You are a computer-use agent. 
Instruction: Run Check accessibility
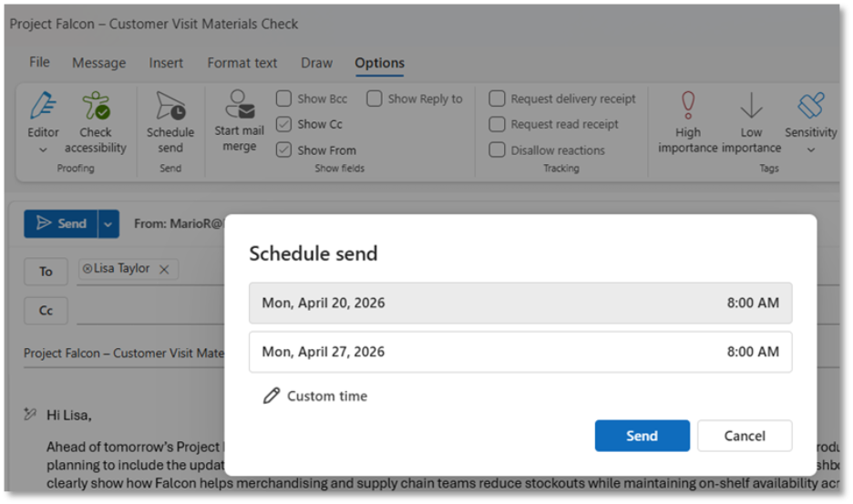[96, 122]
